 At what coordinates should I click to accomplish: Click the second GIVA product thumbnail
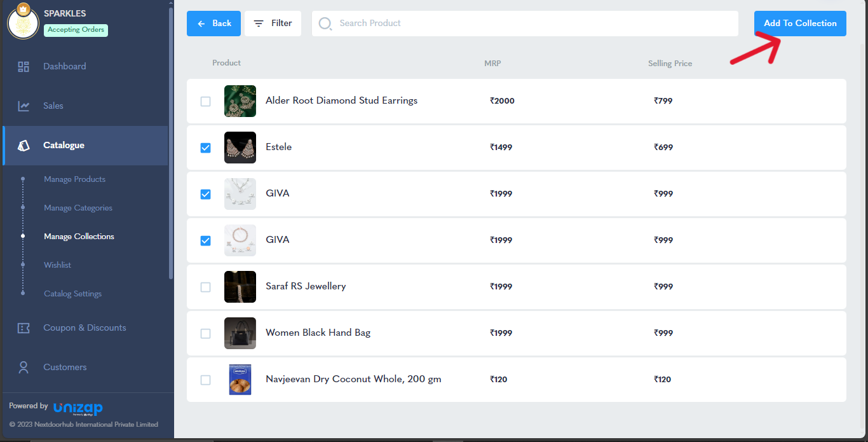(240, 240)
